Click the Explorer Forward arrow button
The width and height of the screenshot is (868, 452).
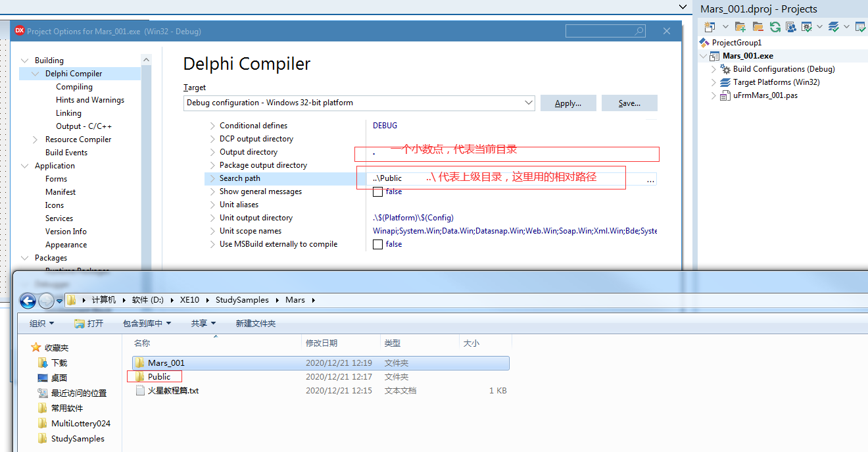pos(46,301)
